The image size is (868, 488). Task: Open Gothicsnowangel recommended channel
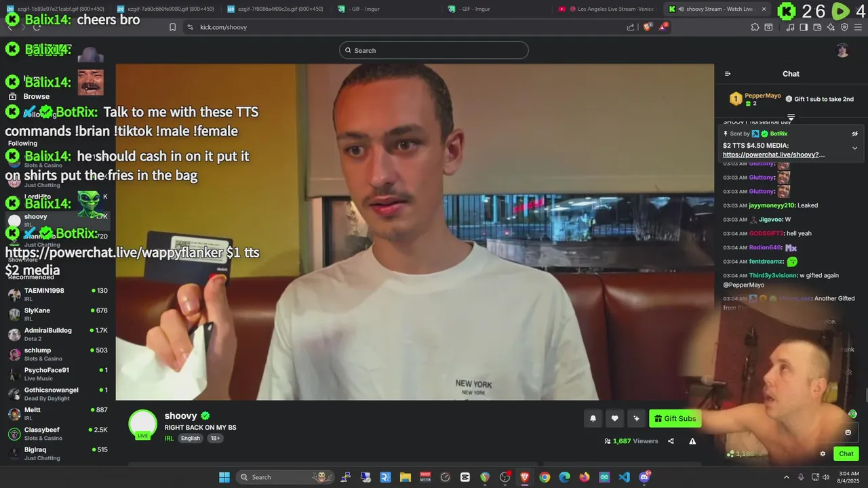click(58, 394)
